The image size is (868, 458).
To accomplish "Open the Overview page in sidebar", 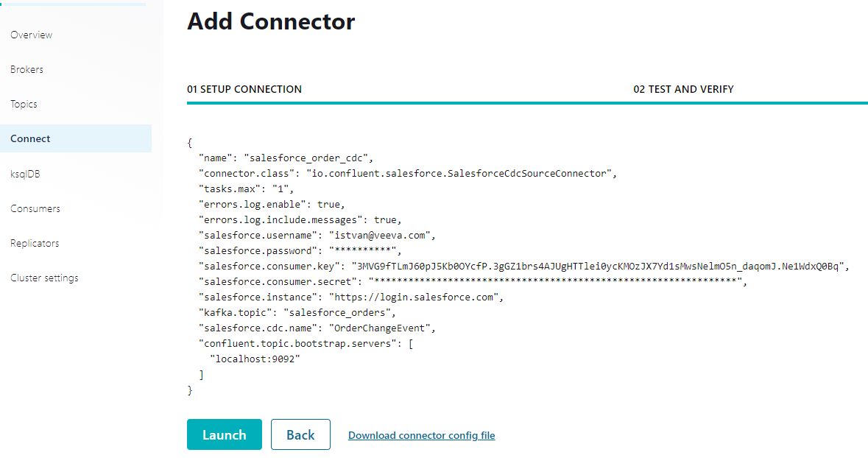I will [x=32, y=35].
